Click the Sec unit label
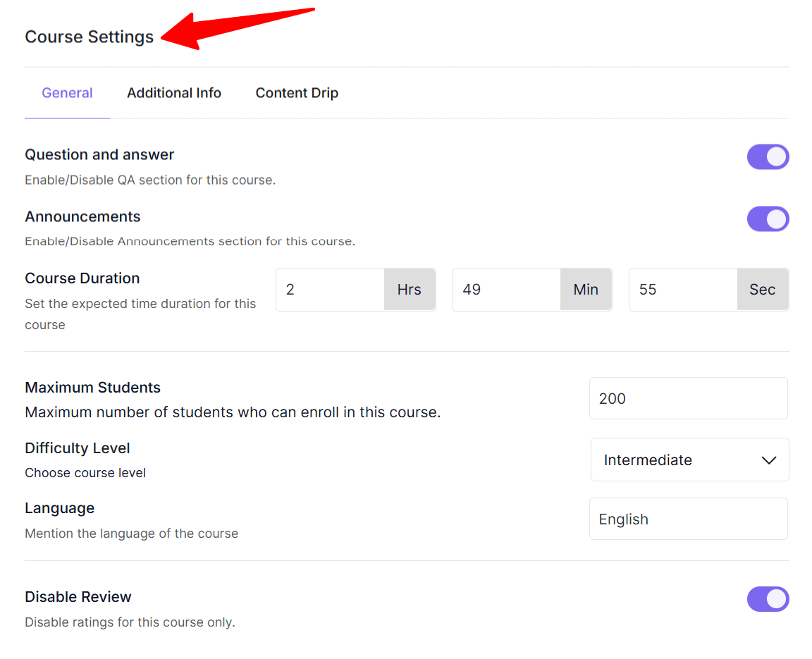The height and width of the screenshot is (659, 812). point(763,289)
